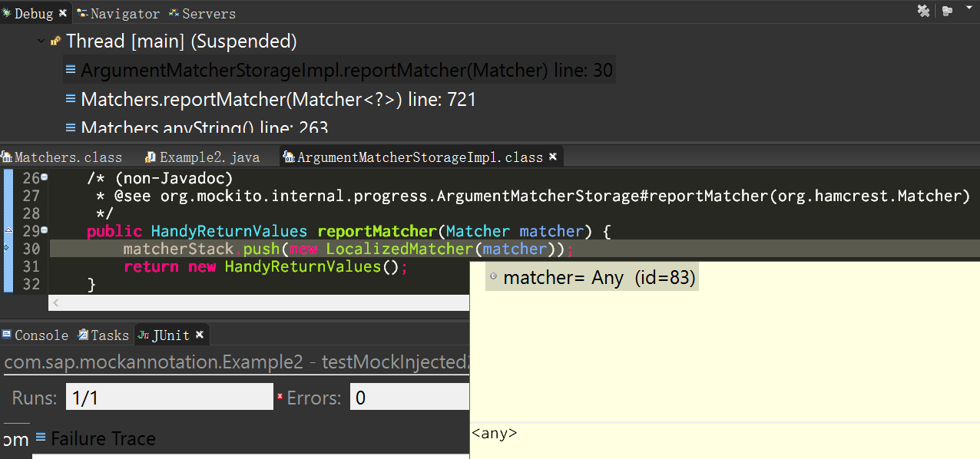Click editor horizontal scrollbar left arrow
The height and width of the screenshot is (459, 980).
pyautogui.click(x=56, y=303)
